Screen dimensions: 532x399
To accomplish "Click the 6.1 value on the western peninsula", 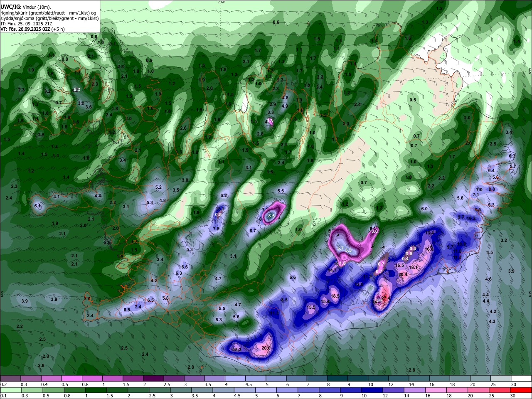I will [37, 206].
